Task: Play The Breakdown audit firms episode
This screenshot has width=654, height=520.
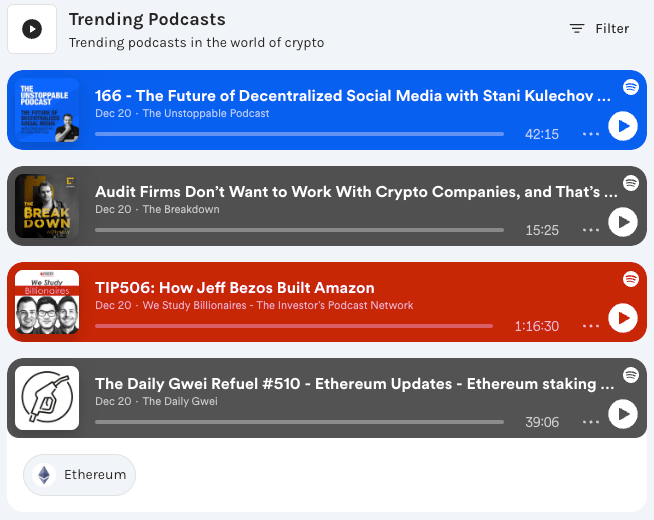Action: [x=622, y=222]
